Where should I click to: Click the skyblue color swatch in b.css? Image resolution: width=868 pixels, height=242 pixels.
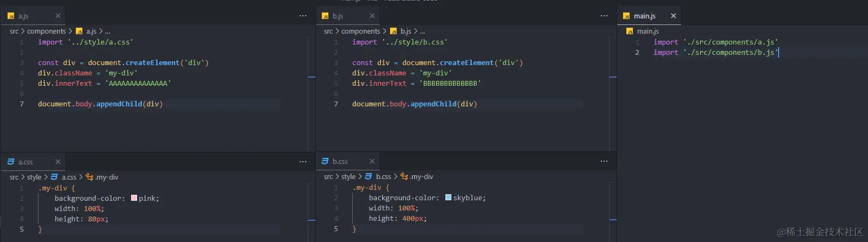448,198
